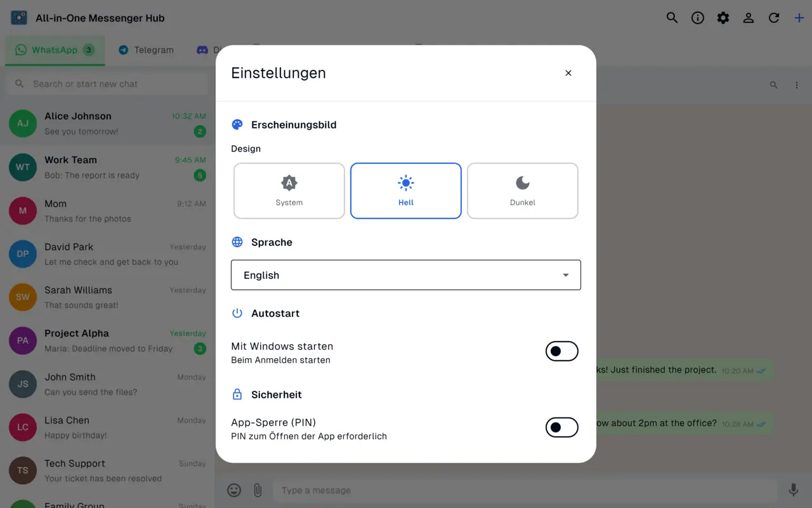Click the sun icon in Hell option
812x508 pixels.
(x=406, y=183)
